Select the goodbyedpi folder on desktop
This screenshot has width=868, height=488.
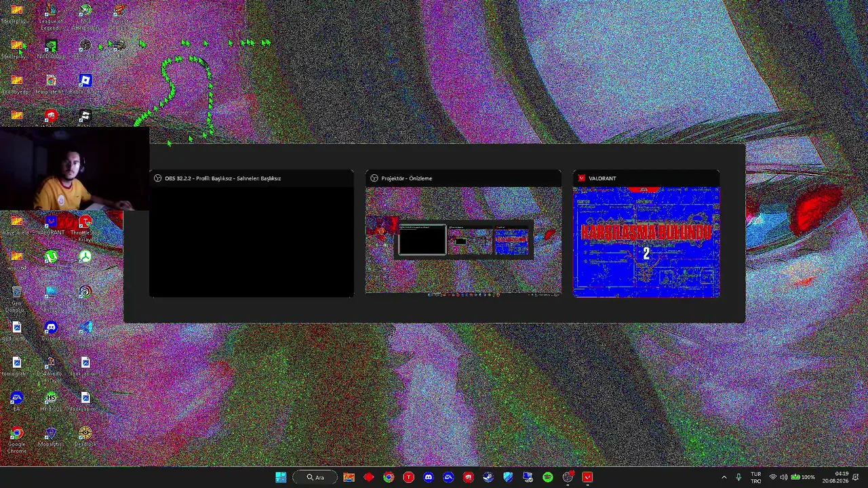point(16,85)
